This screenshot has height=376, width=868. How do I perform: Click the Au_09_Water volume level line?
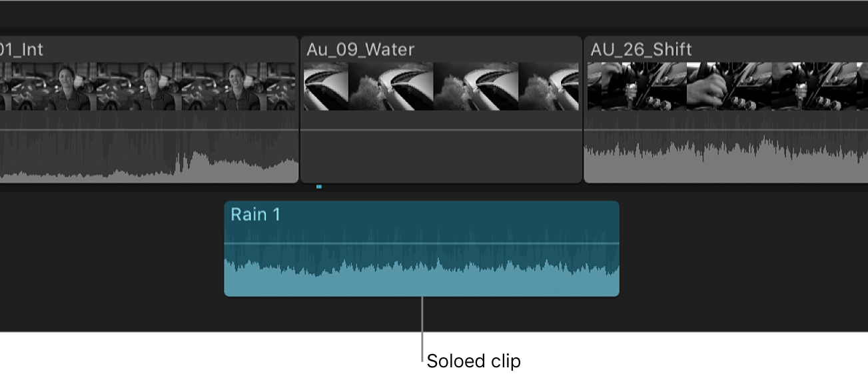pyautogui.click(x=440, y=129)
